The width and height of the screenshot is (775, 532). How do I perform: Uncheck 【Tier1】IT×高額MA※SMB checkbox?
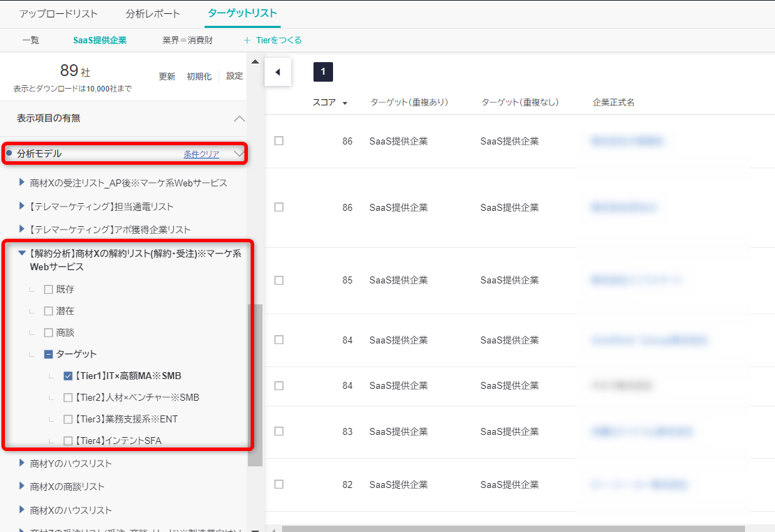point(68,376)
